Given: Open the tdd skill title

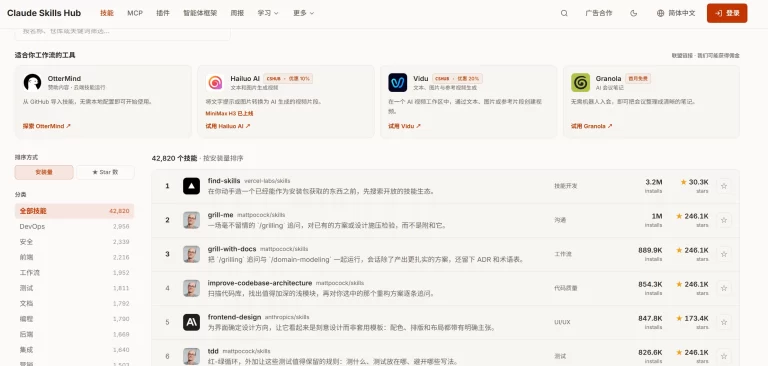Looking at the screenshot, I should click(x=213, y=351).
